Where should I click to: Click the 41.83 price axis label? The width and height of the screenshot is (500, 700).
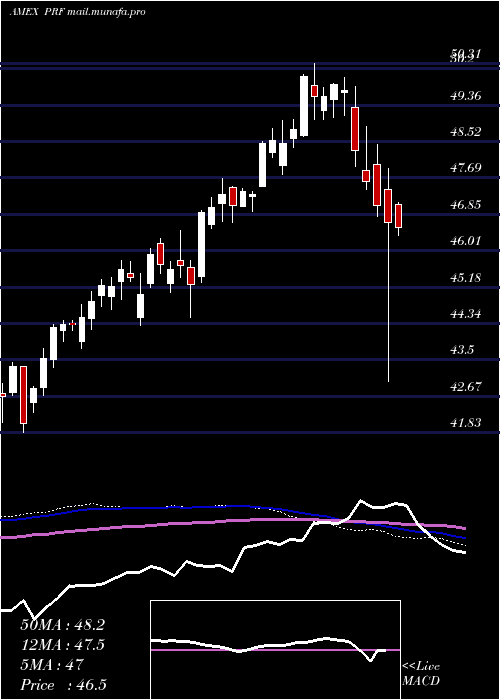click(466, 422)
